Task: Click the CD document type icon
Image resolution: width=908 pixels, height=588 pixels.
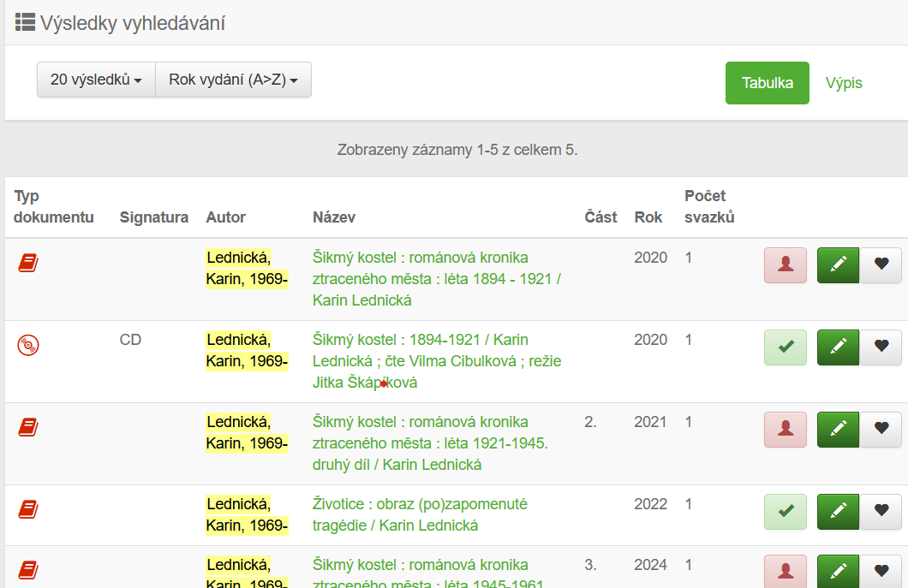Action: 28,345
